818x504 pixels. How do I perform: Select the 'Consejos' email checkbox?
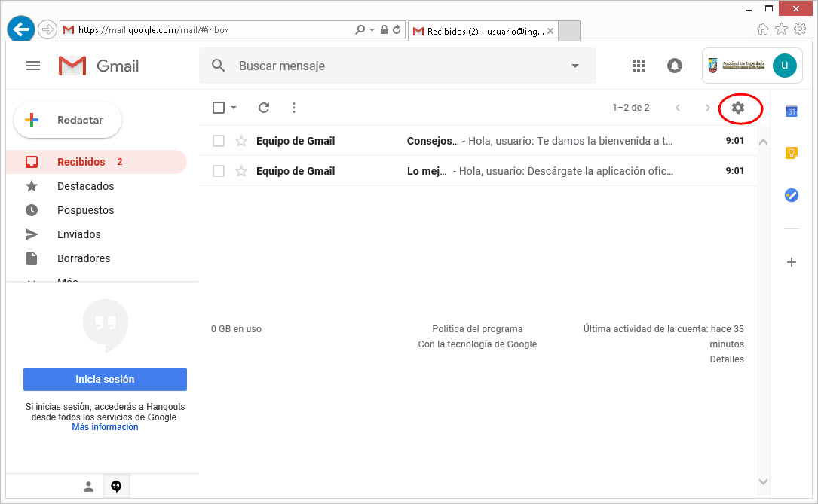tap(219, 141)
